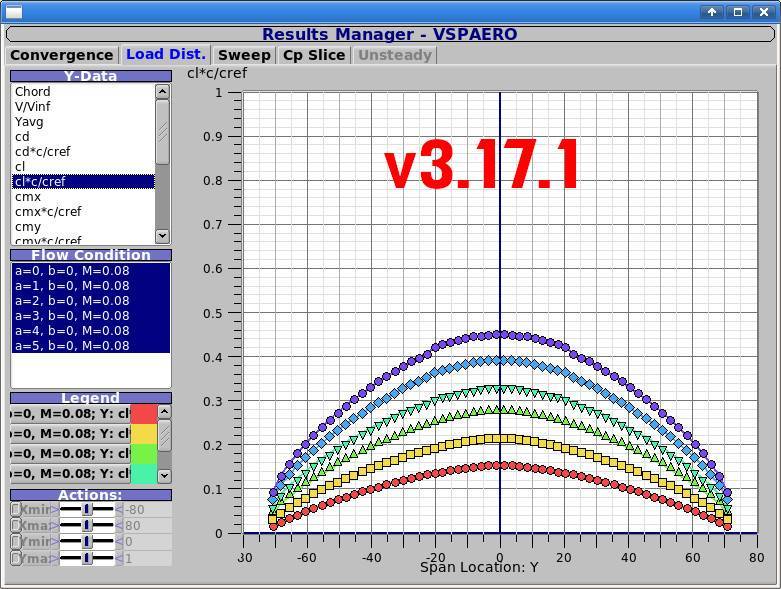The width and height of the screenshot is (781, 589).
Task: Click Legend list scroll down arrow
Action: (x=164, y=476)
